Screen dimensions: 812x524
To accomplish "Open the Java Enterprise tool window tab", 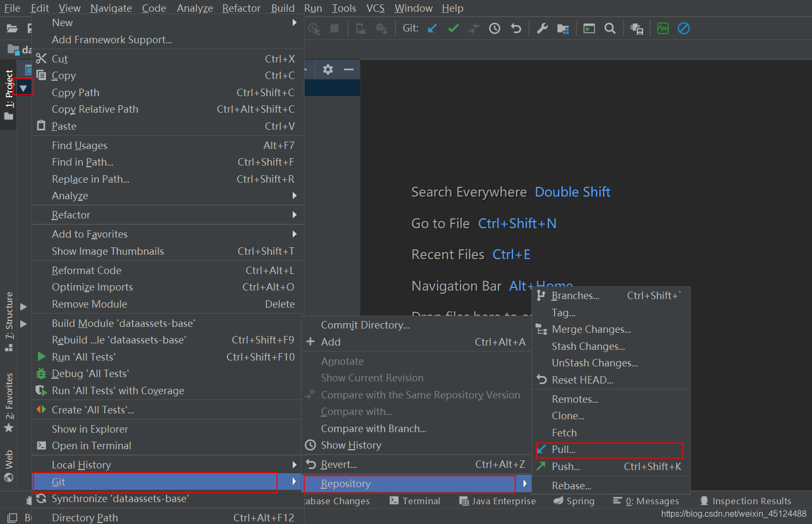I will coord(497,501).
